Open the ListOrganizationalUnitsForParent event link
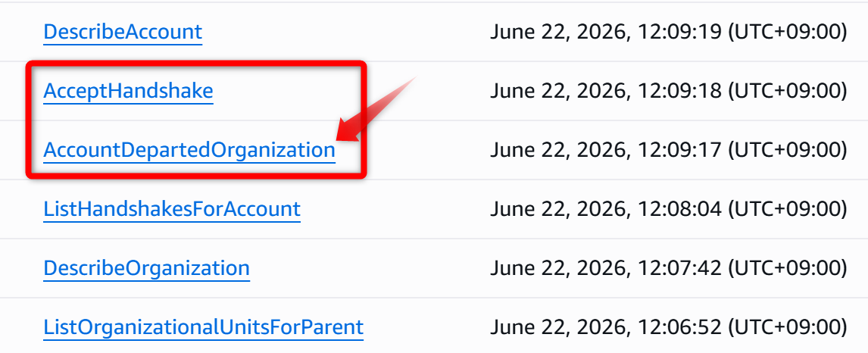This screenshot has height=353, width=868. click(x=203, y=327)
